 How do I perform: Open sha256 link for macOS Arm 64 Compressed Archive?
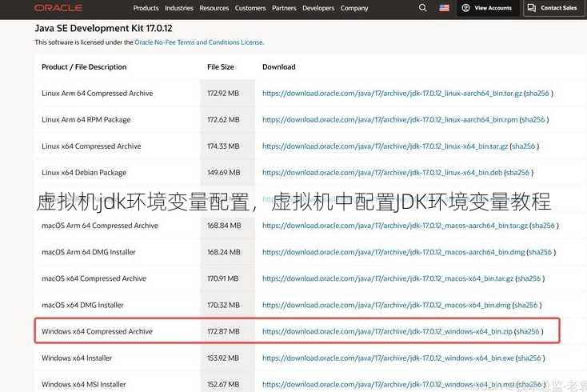pos(543,226)
